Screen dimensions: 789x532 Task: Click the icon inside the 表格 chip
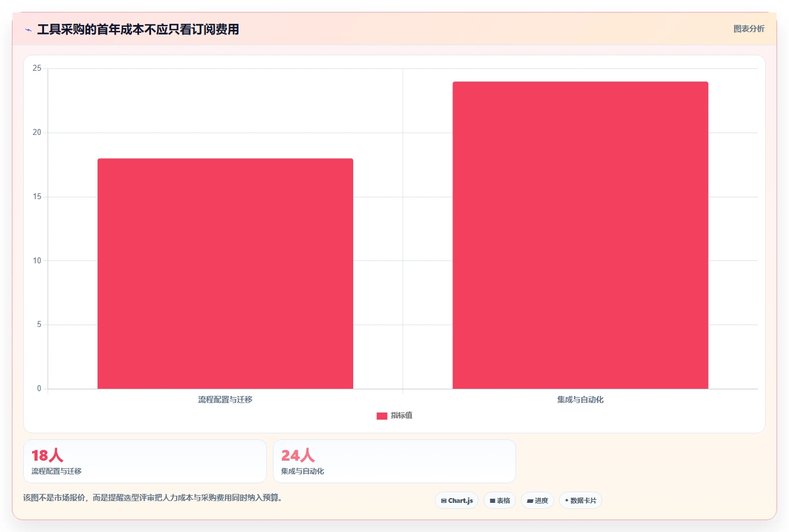click(x=492, y=500)
